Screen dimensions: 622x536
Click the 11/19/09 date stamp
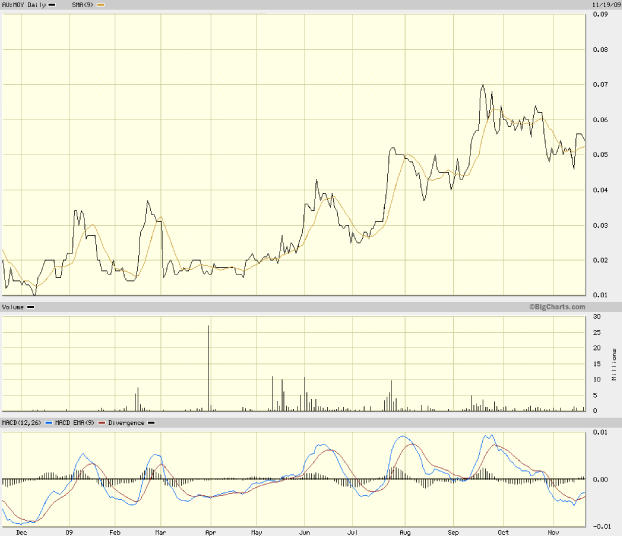pos(602,6)
